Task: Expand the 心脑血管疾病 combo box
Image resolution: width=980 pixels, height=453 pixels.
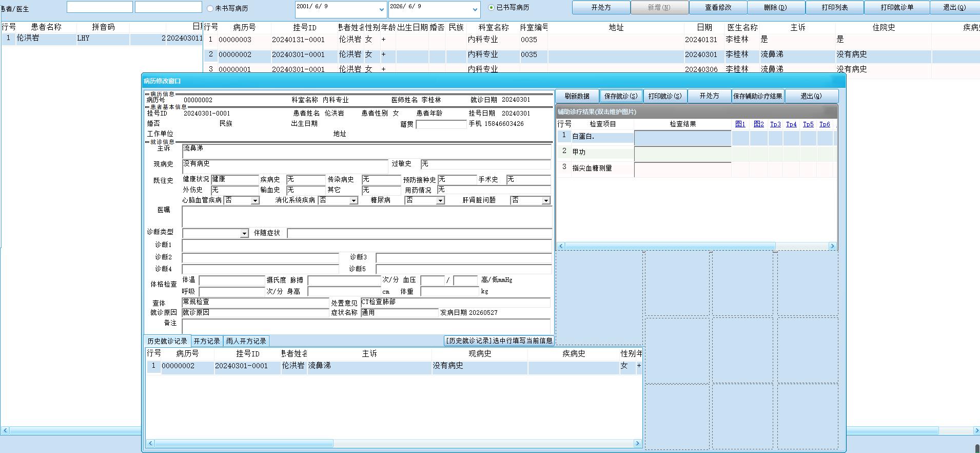Action: (255, 200)
